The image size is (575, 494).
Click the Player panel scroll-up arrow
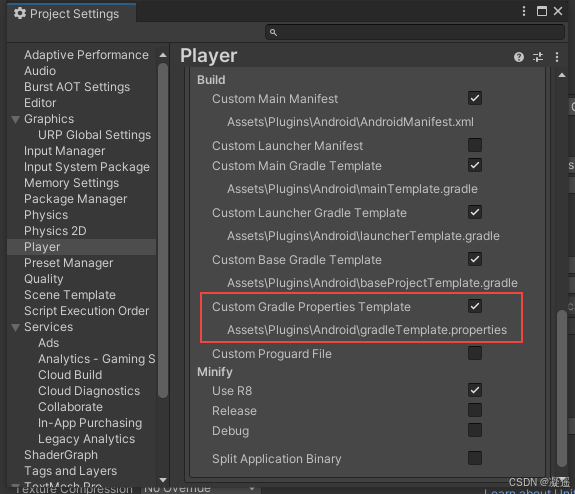(562, 75)
